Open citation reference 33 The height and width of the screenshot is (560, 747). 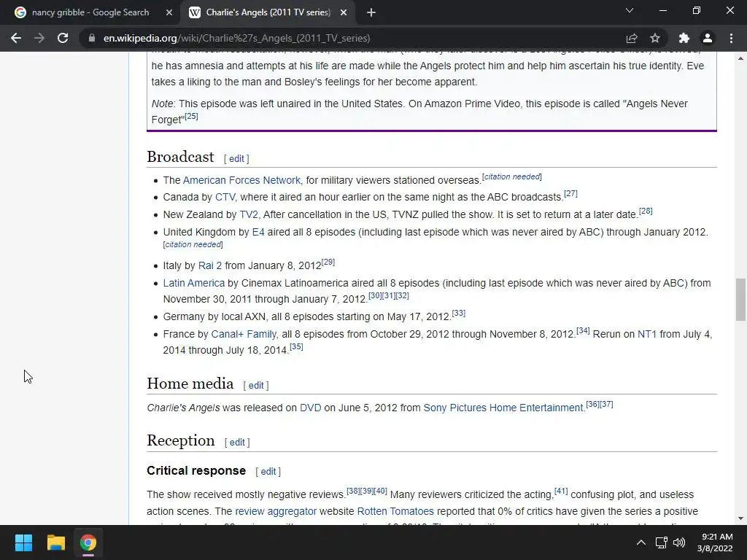(x=459, y=313)
